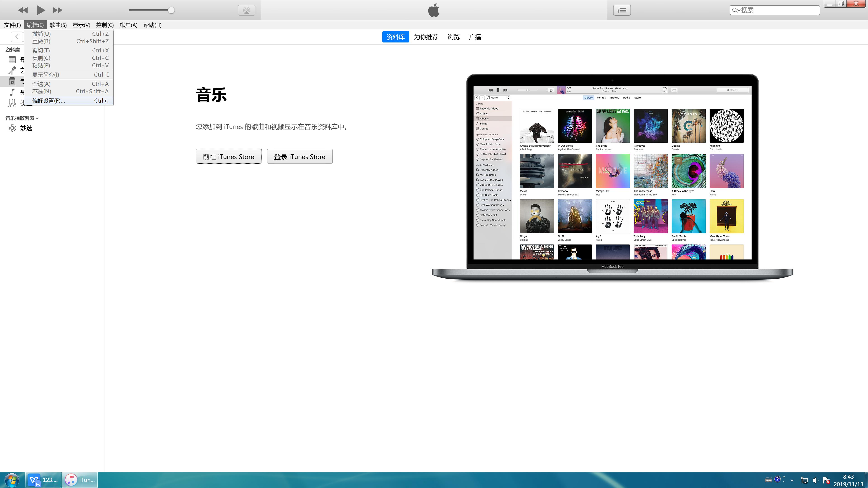Open the AirPlay output icon
This screenshot has width=868, height=488.
(x=247, y=10)
